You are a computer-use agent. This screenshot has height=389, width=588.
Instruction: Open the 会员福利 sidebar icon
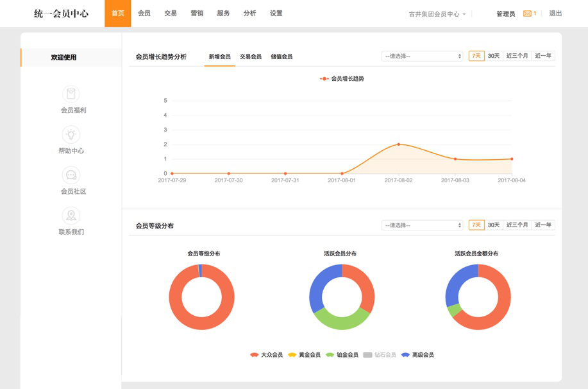71,94
